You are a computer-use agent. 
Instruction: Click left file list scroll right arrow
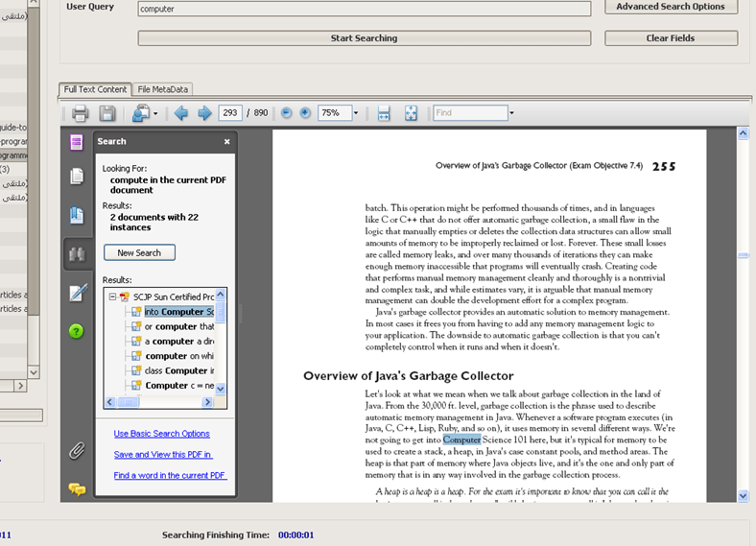click(20, 386)
